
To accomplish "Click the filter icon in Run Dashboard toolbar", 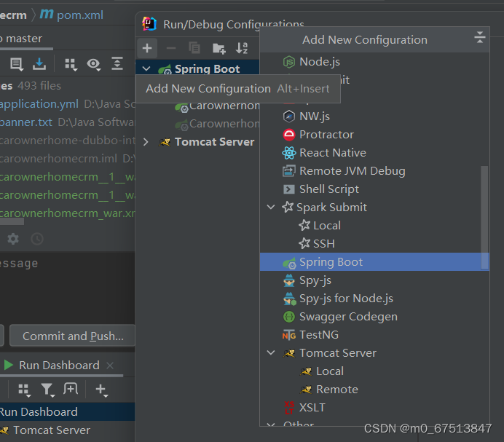I will [x=47, y=390].
